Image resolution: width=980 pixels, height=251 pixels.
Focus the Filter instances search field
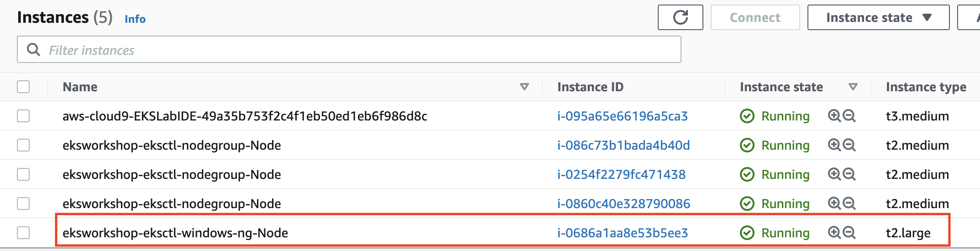point(349,49)
